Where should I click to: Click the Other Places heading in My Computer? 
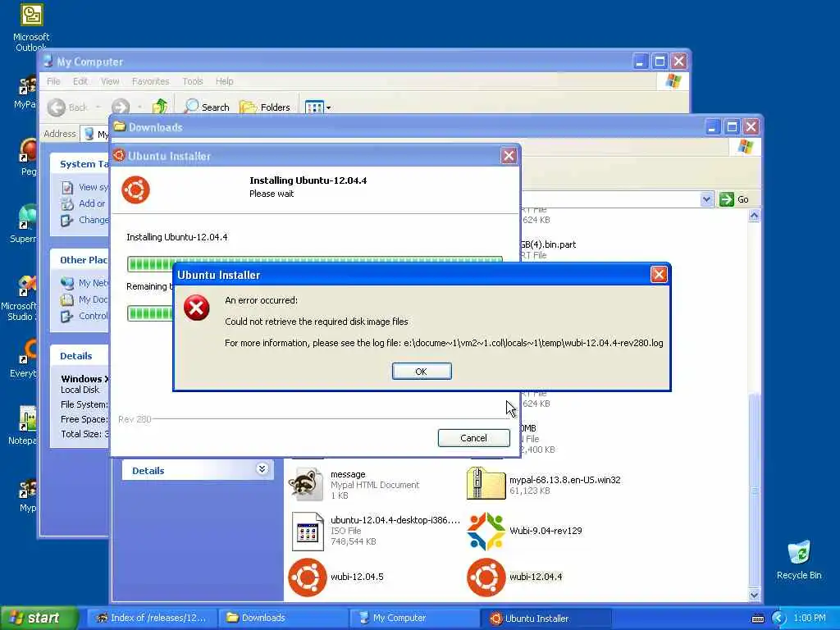(84, 260)
